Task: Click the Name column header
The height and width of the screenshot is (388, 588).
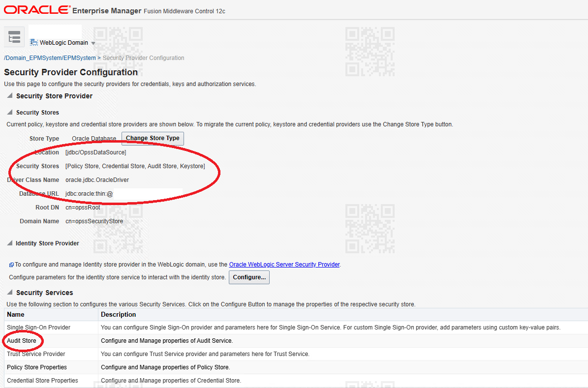Action: [51, 315]
